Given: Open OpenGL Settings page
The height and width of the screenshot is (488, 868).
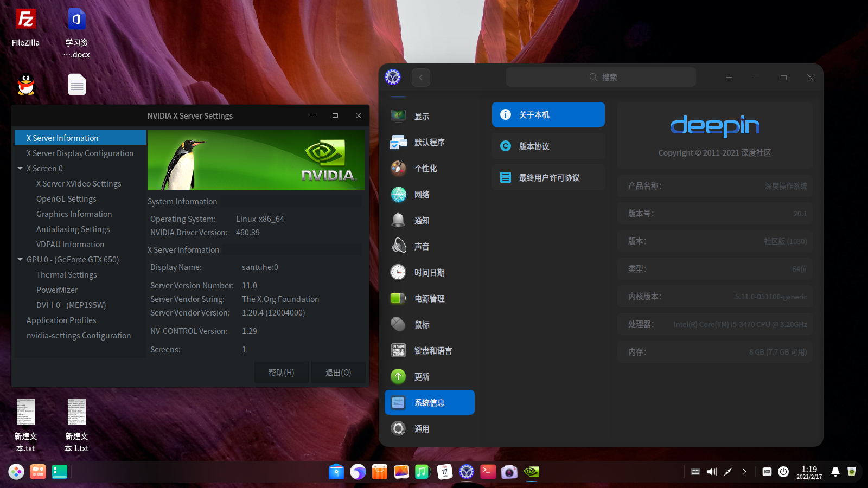Looking at the screenshot, I should pos(66,199).
